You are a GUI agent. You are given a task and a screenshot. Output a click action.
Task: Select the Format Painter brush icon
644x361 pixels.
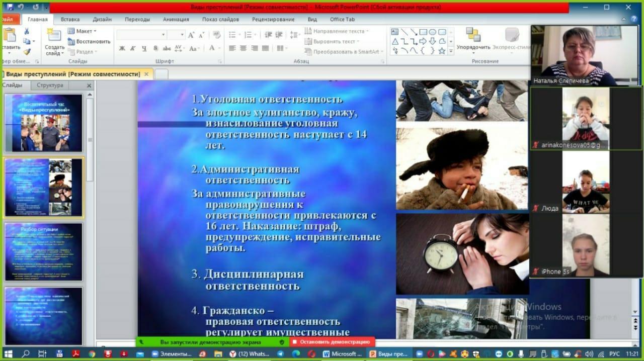click(27, 51)
